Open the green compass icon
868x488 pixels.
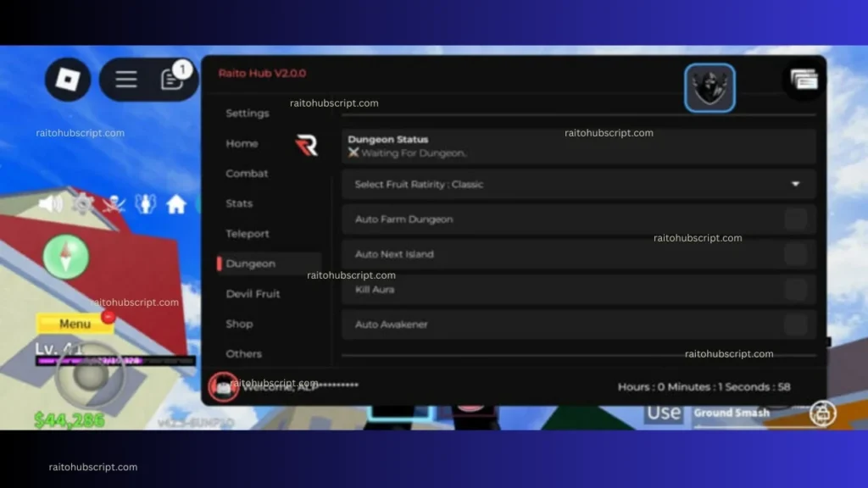(66, 257)
